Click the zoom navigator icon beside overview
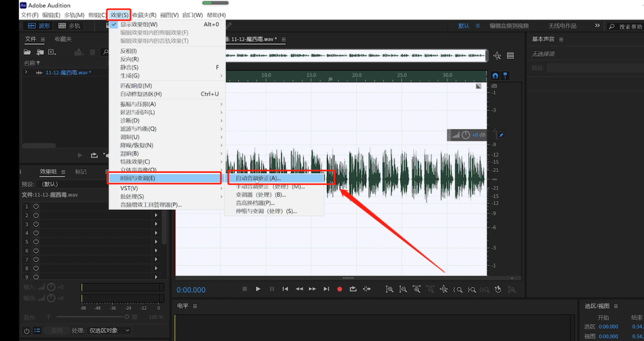The height and width of the screenshot is (341, 644). (x=497, y=56)
